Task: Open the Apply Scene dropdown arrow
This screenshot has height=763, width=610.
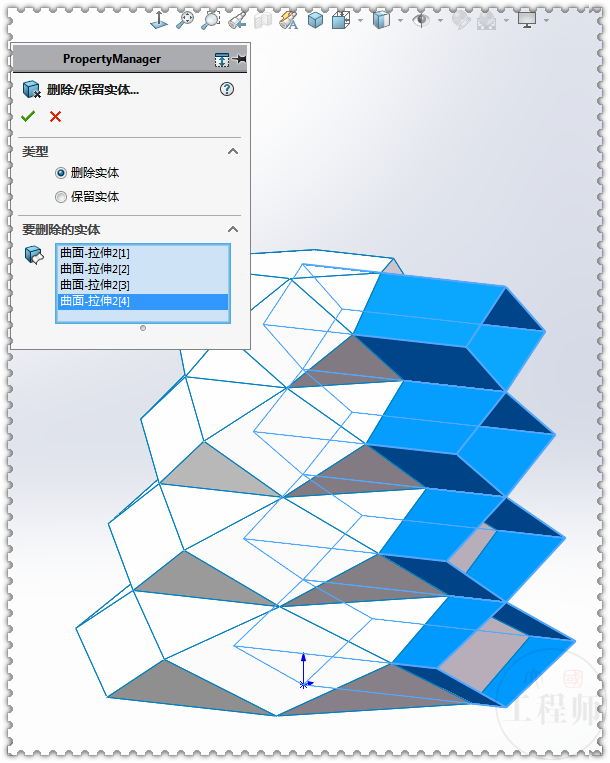Action: (x=506, y=20)
